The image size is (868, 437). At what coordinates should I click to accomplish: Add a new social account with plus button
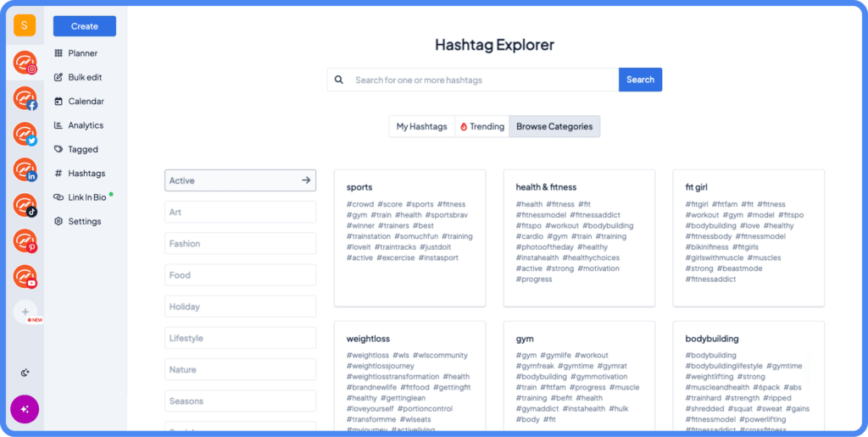click(25, 312)
